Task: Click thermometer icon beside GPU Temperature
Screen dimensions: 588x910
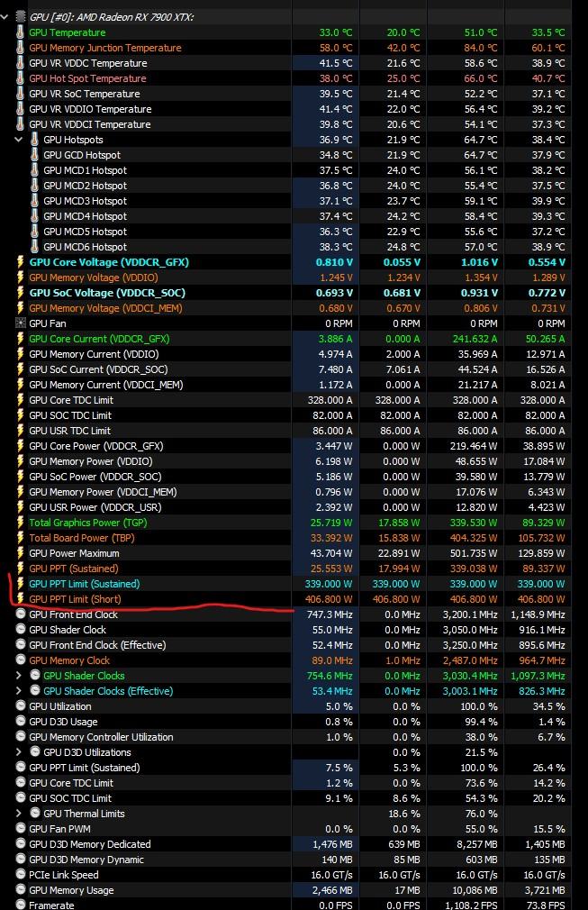Action: 21,32
